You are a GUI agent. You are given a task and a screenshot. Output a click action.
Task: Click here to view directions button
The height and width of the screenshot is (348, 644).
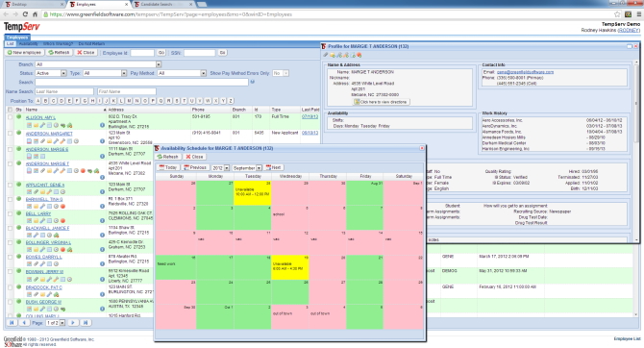[x=381, y=102]
